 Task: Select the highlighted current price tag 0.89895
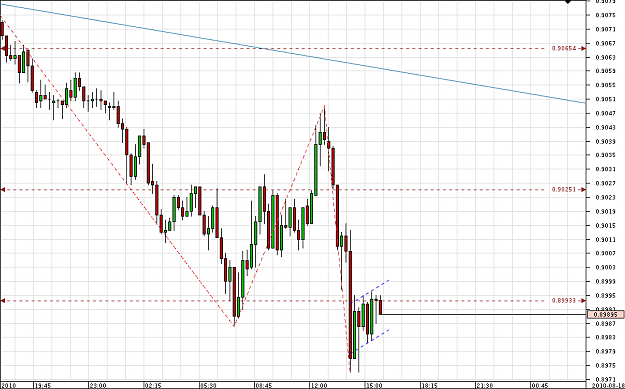click(x=605, y=315)
